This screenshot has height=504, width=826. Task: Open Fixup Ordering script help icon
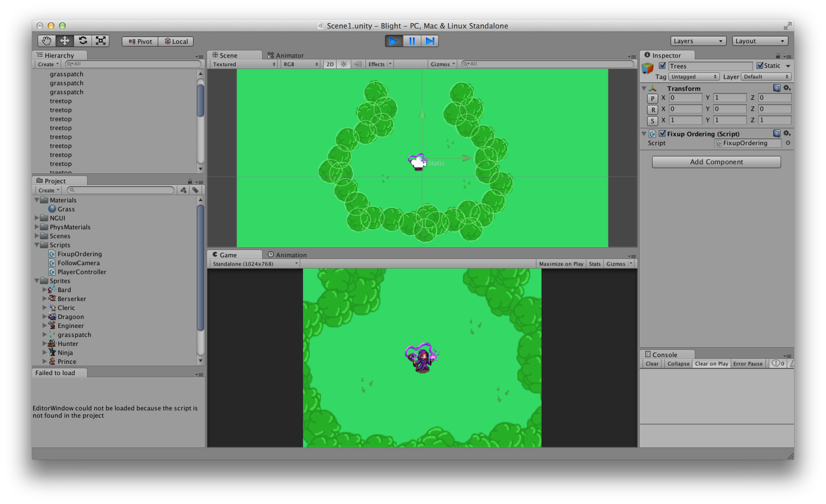tap(776, 134)
